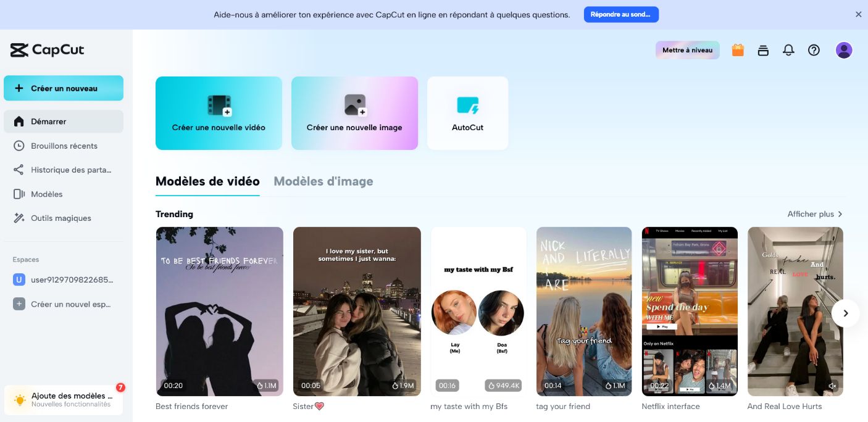Open the Netflix interface template thumbnail
Screen dimensions: 868x422
tap(690, 312)
